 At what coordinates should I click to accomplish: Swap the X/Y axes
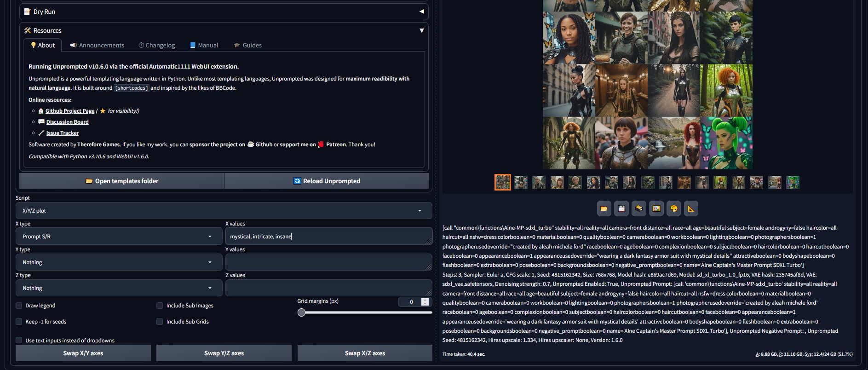[x=83, y=353]
